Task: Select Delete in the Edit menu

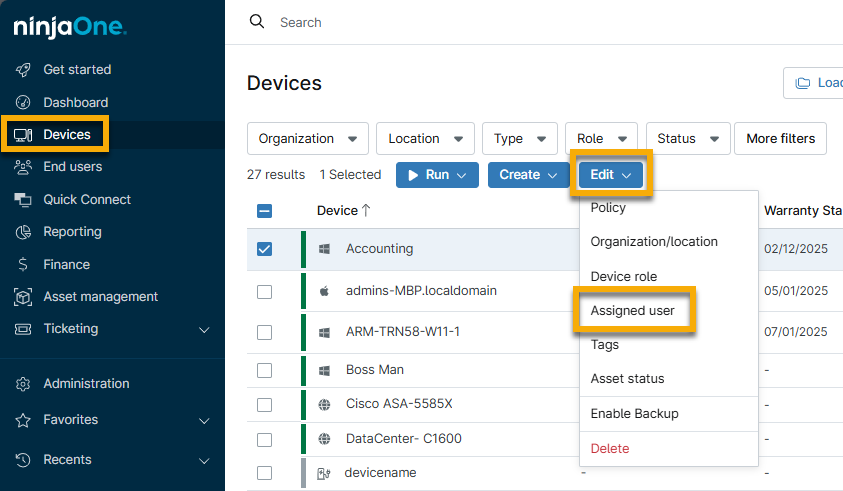Action: click(610, 449)
